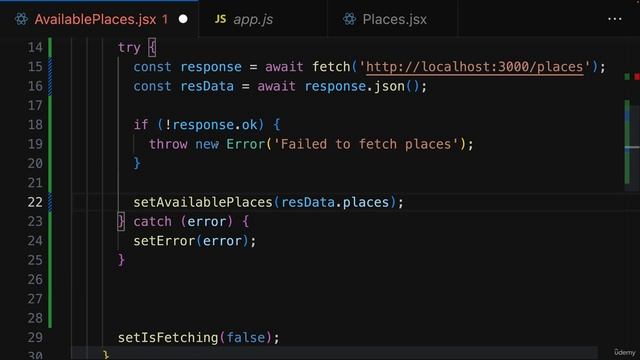The width and height of the screenshot is (640, 360).
Task: Click 'json' method on line 16
Action: point(389,86)
